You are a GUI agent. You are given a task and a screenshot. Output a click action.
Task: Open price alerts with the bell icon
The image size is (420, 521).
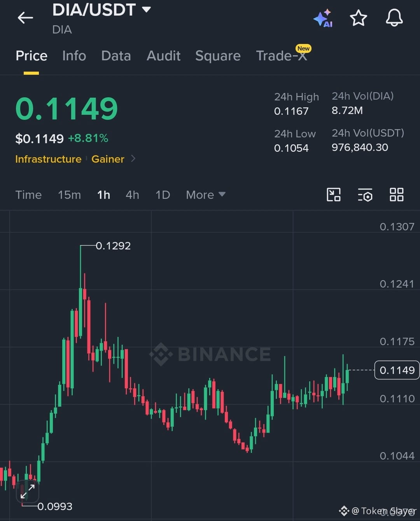(x=394, y=18)
